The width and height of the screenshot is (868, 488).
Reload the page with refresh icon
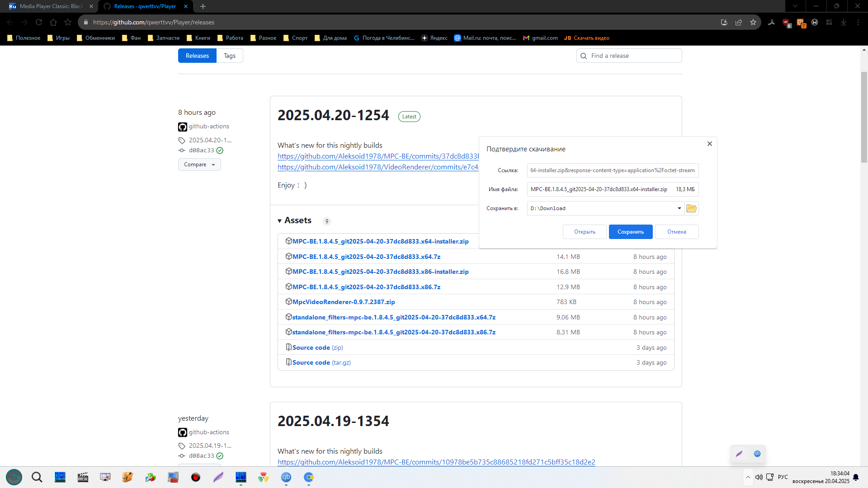coord(39,22)
